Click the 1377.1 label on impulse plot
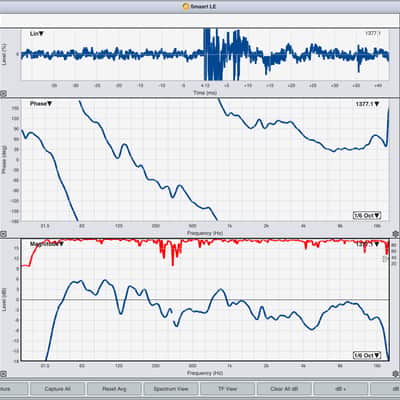Image resolution: width=400 pixels, height=400 pixels. coord(373,34)
